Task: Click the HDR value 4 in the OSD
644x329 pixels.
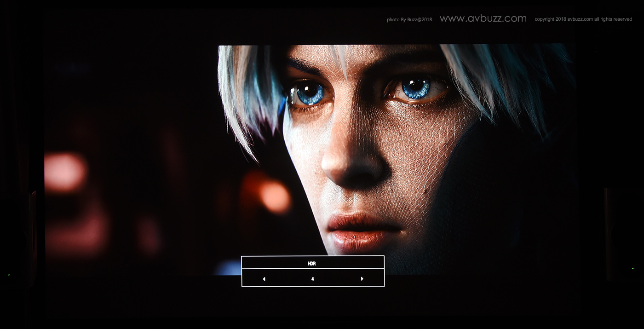Action: tap(312, 279)
